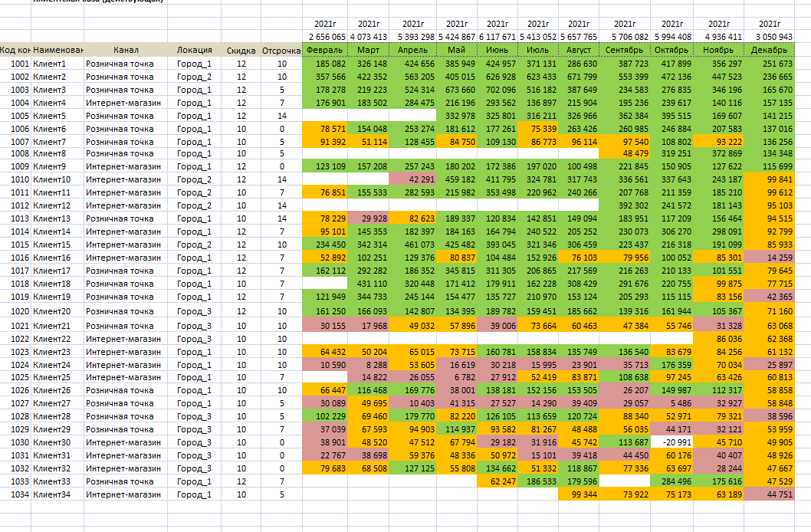Select cell with value 48 479
This screenshot has width=811, height=532.
point(625,153)
